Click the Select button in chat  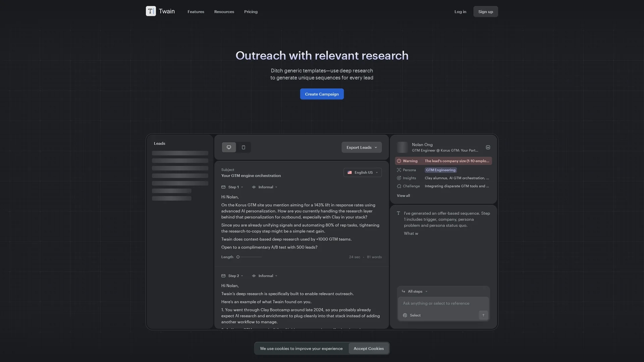(x=412, y=315)
